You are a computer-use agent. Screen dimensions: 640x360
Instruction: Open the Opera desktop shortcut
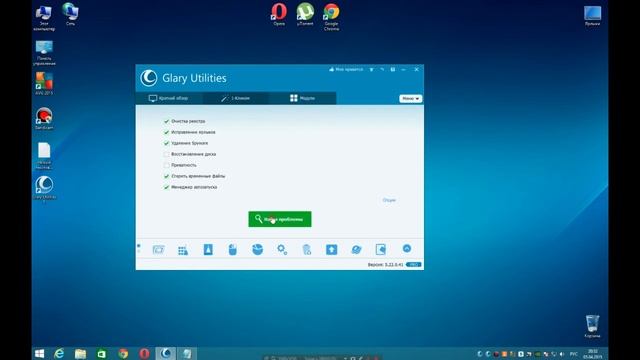[x=279, y=15]
